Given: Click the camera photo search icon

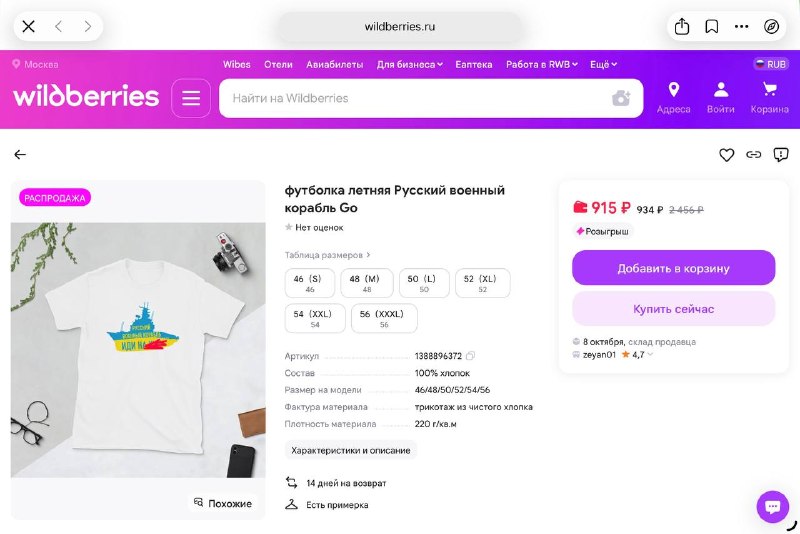Looking at the screenshot, I should [x=621, y=98].
